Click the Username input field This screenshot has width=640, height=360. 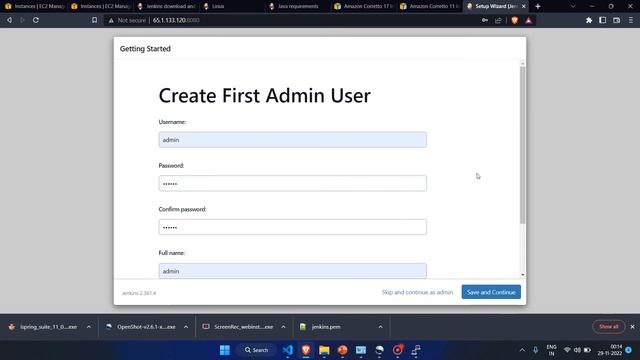[x=293, y=140]
